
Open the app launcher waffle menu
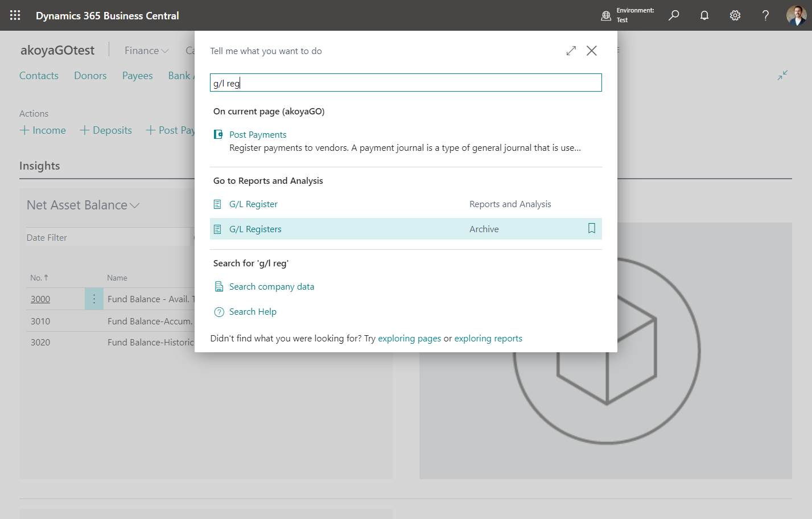click(x=15, y=15)
